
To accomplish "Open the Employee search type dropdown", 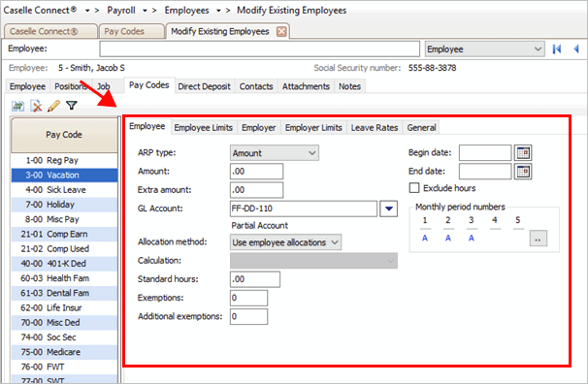I will (x=485, y=49).
